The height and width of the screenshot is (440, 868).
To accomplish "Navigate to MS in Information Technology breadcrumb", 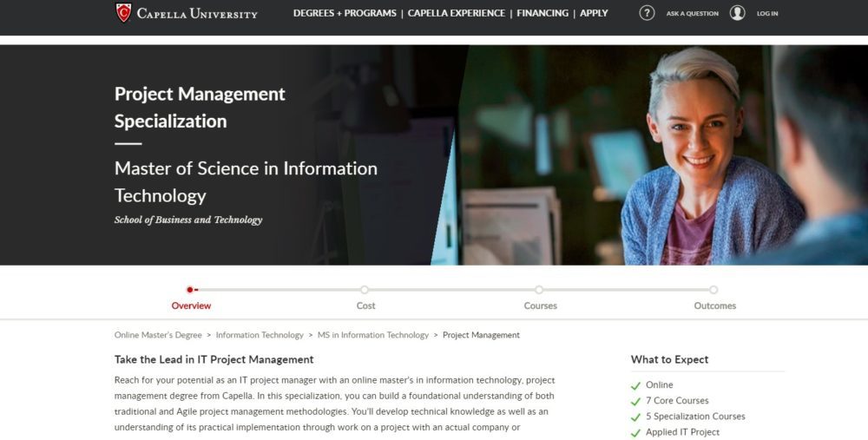I will click(x=373, y=335).
